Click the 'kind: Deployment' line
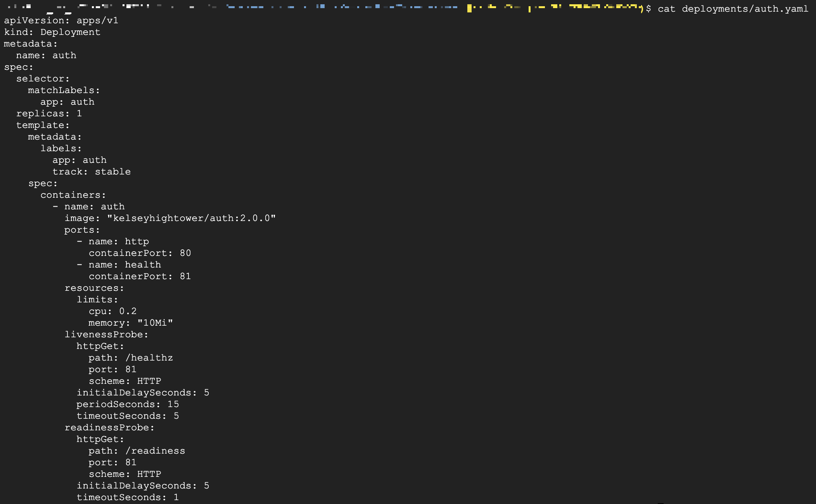 [x=52, y=32]
